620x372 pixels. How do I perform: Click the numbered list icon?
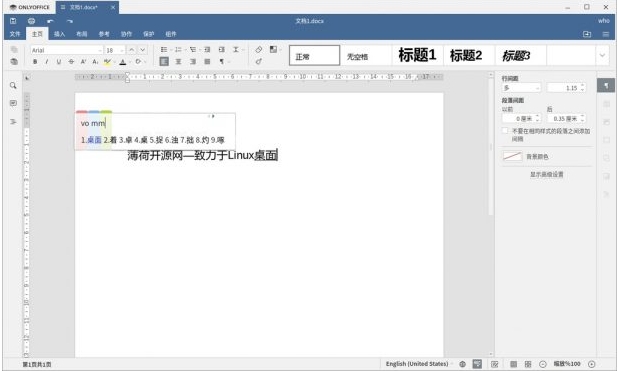178,50
